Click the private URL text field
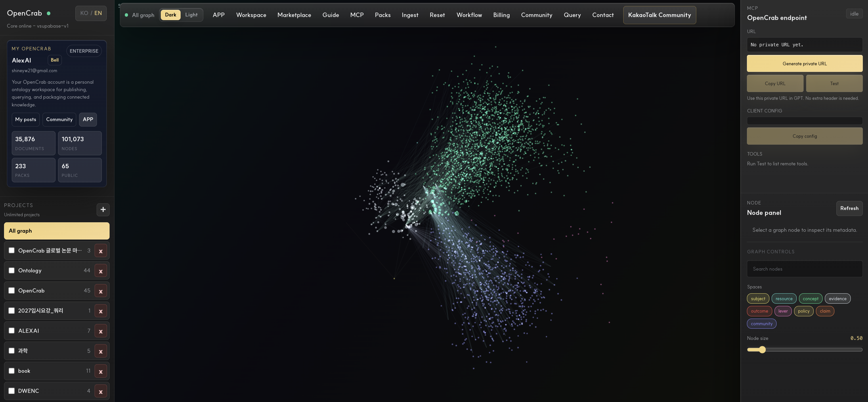 804,45
